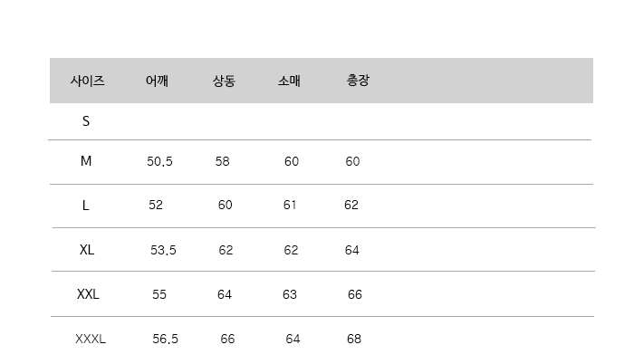Select the XXL size row label
The width and height of the screenshot is (634, 364).
coord(88,294)
